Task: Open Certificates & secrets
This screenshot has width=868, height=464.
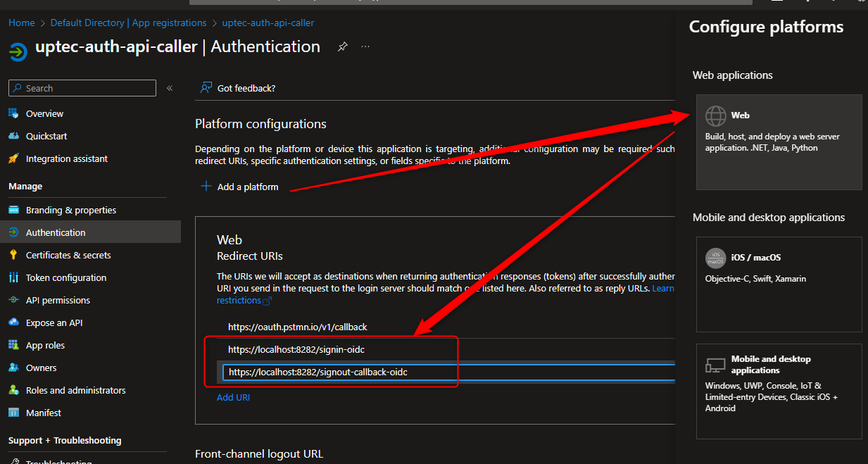Action: (x=68, y=255)
